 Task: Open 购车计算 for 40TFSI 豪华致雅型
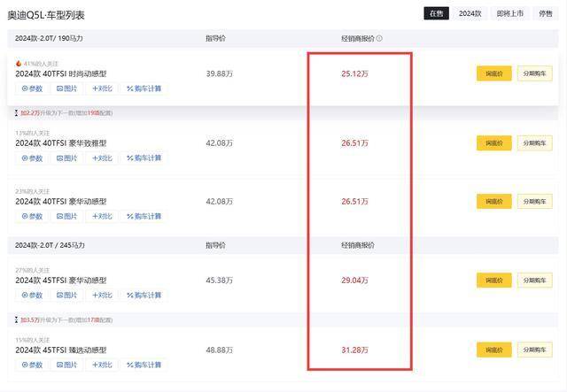[x=144, y=158]
